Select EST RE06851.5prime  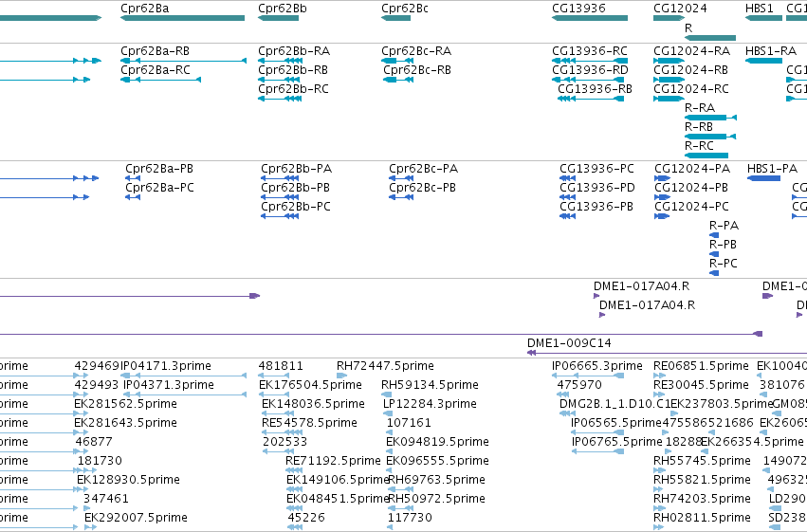pyautogui.click(x=659, y=376)
